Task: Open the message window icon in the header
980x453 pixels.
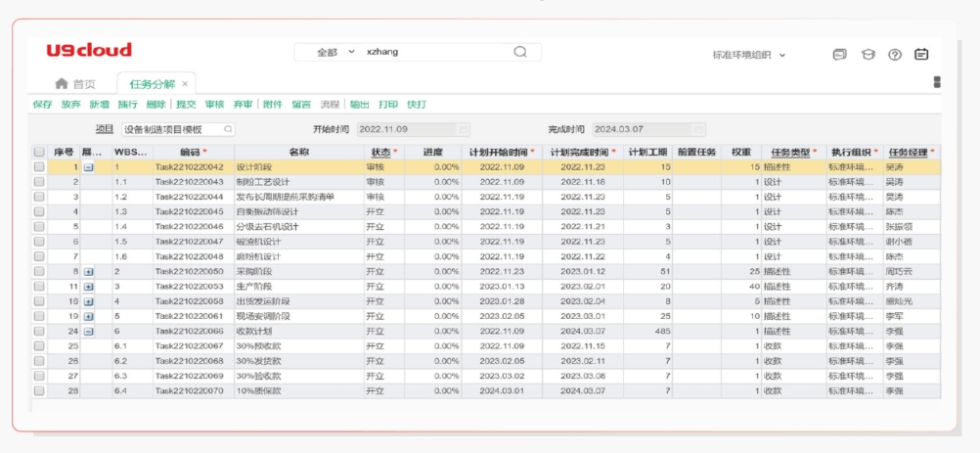Action: coord(839,55)
